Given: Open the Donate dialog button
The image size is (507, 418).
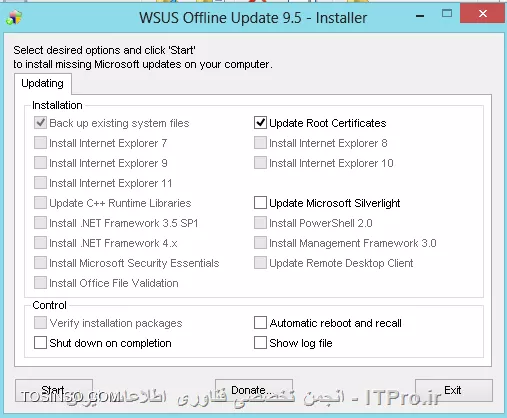Looking at the screenshot, I should coord(254,390).
